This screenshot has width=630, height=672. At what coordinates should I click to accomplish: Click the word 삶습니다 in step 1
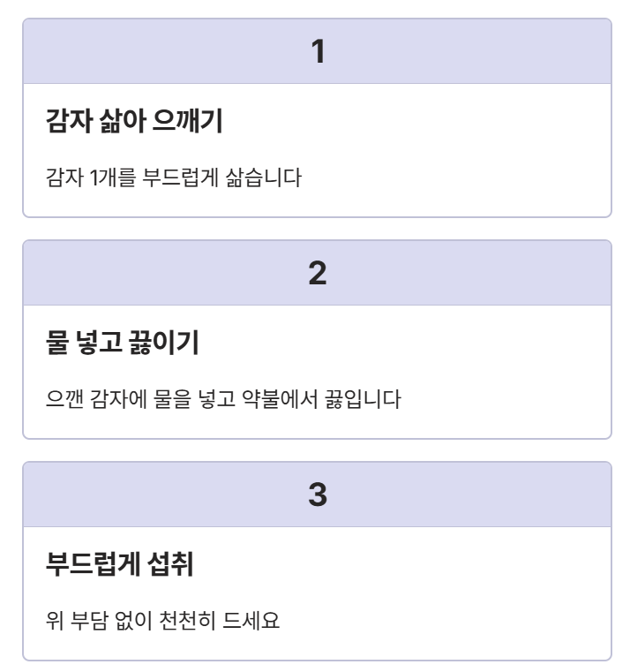point(264,177)
